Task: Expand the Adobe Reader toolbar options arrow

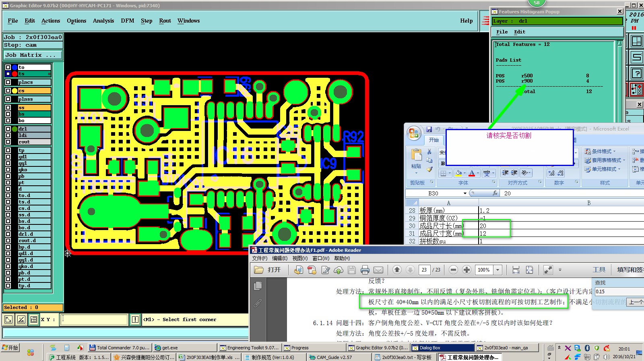Action: pyautogui.click(x=560, y=270)
